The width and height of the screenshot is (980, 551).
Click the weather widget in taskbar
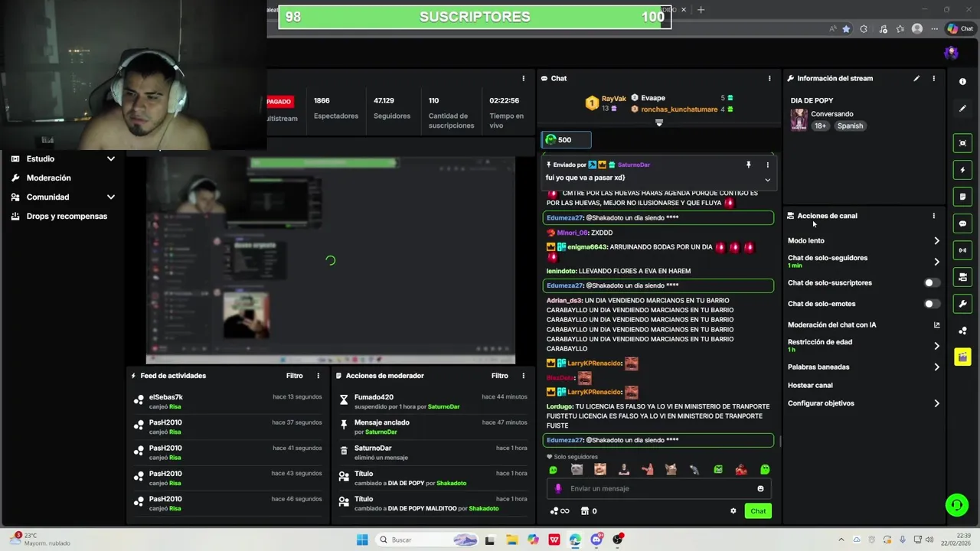[38, 540]
